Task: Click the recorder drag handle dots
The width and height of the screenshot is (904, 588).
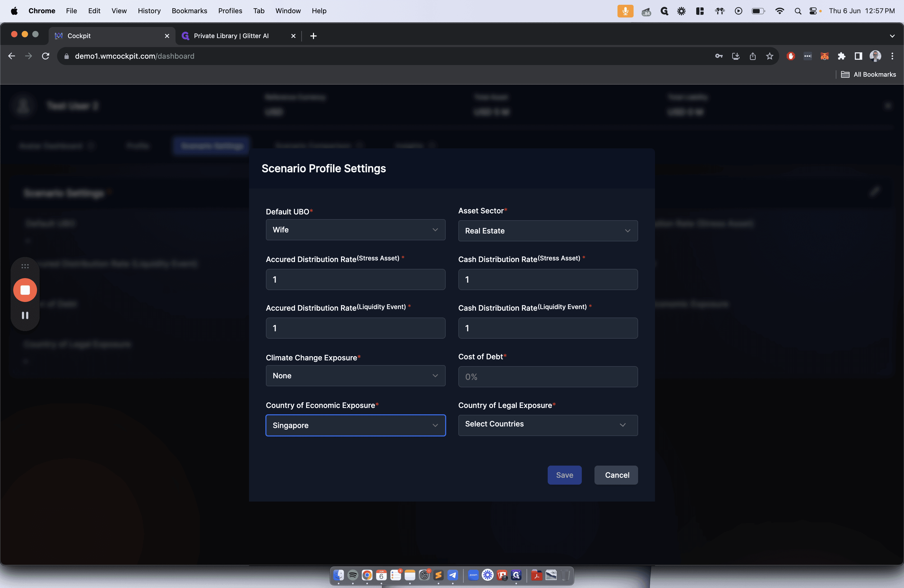Action: 25,266
